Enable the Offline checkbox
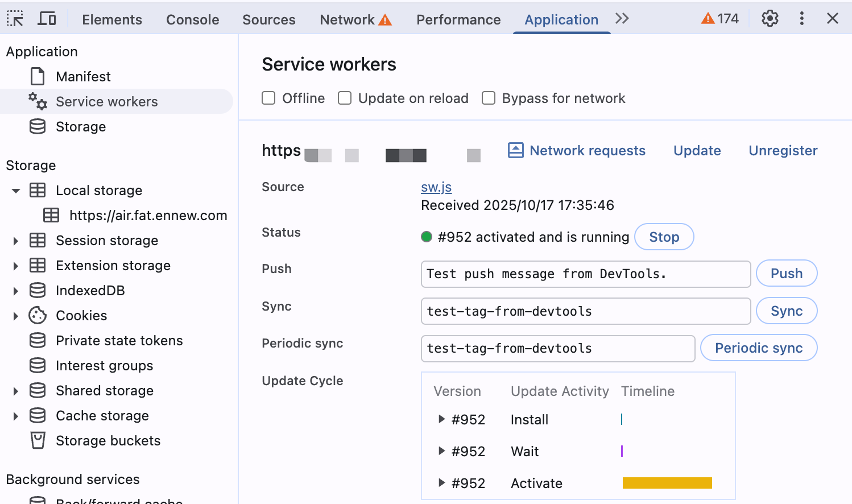Image resolution: width=852 pixels, height=504 pixels. coord(268,98)
